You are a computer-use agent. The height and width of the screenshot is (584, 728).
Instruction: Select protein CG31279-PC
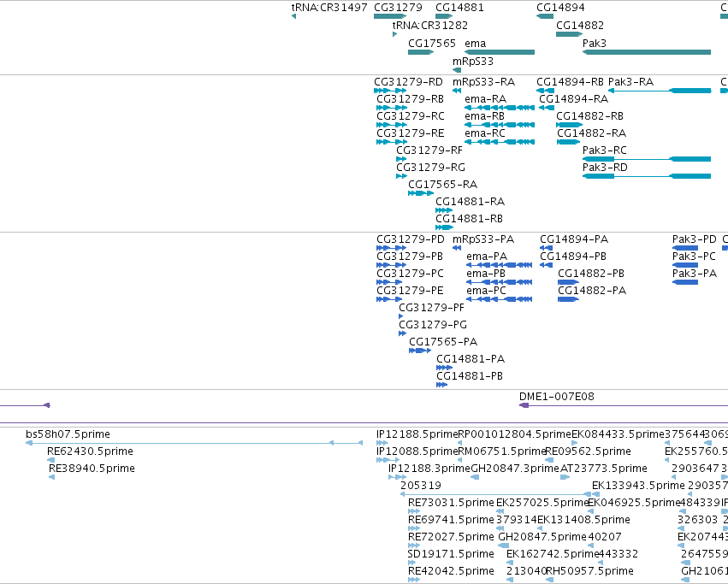pyautogui.click(x=410, y=274)
